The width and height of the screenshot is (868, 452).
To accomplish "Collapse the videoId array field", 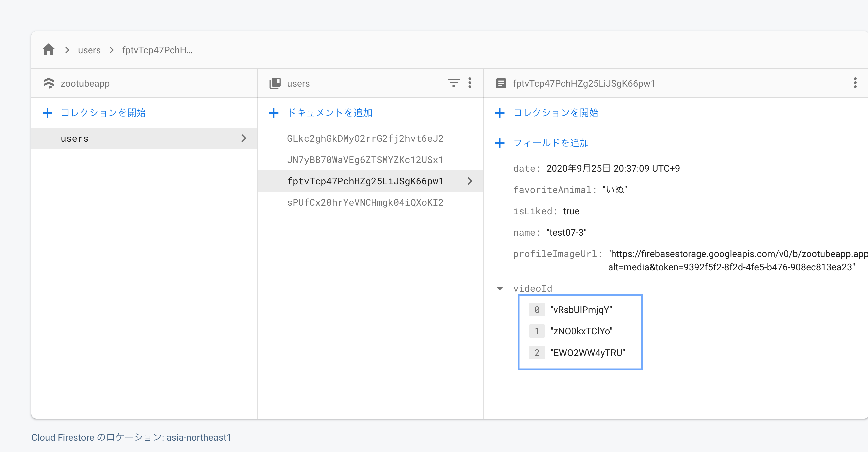I will click(500, 288).
